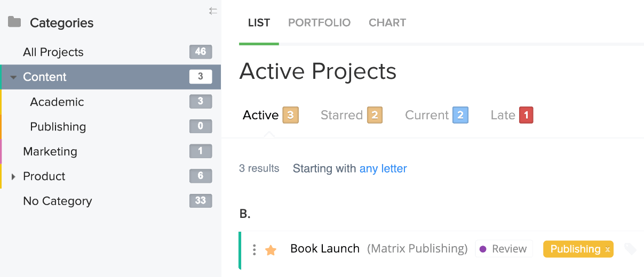This screenshot has height=277, width=644.
Task: Toggle the star on Book Launch
Action: point(271,250)
